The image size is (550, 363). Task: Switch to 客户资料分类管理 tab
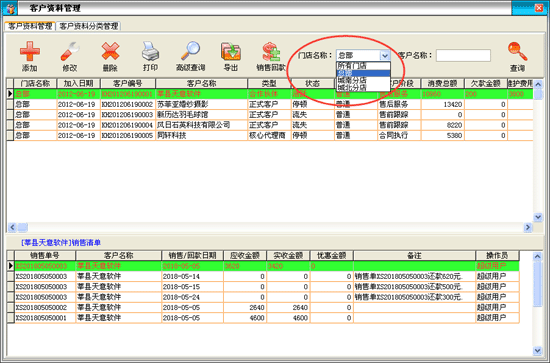click(x=89, y=26)
